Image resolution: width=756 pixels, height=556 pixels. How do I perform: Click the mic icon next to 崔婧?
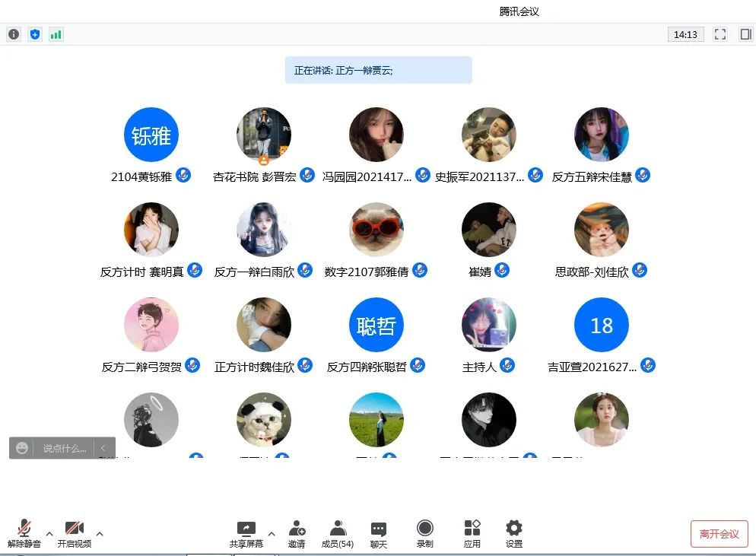click(x=502, y=270)
